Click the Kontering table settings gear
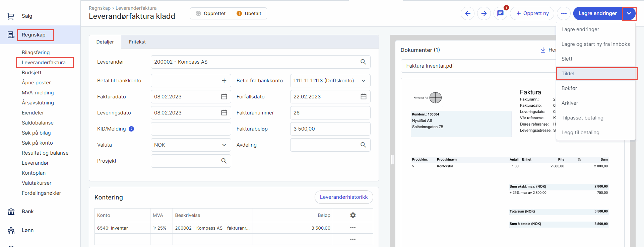This screenshot has height=247, width=644. click(353, 215)
